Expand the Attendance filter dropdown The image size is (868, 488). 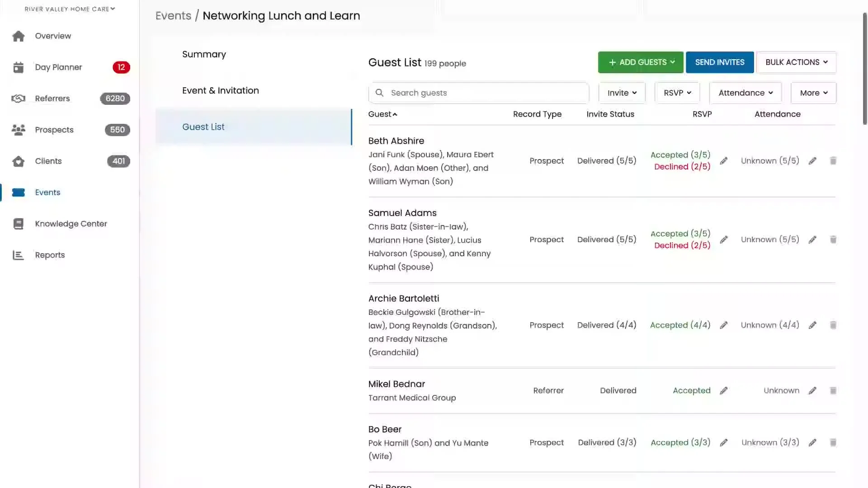pyautogui.click(x=745, y=93)
